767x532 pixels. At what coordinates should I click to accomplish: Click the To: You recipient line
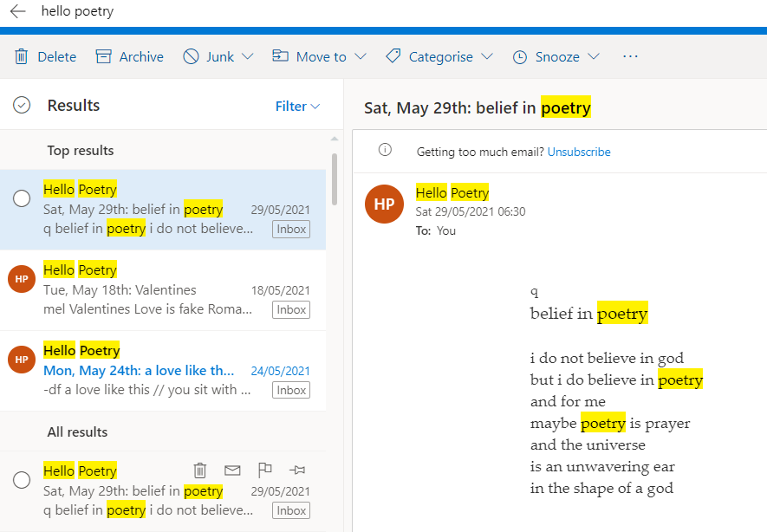click(436, 230)
